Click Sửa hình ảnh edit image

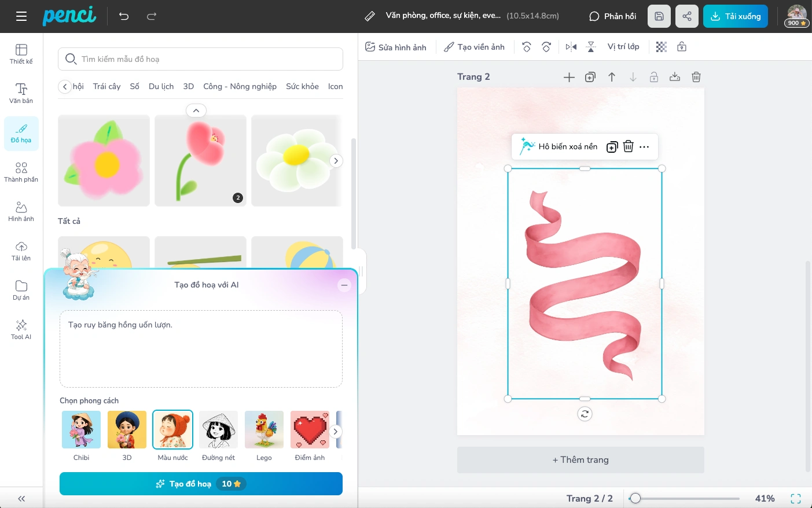tap(396, 47)
